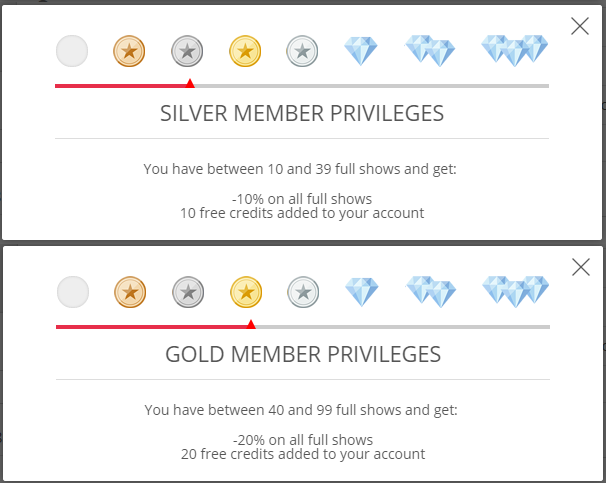Choose the double diamond icon in Gold panel
The image size is (612, 487).
coord(431,292)
